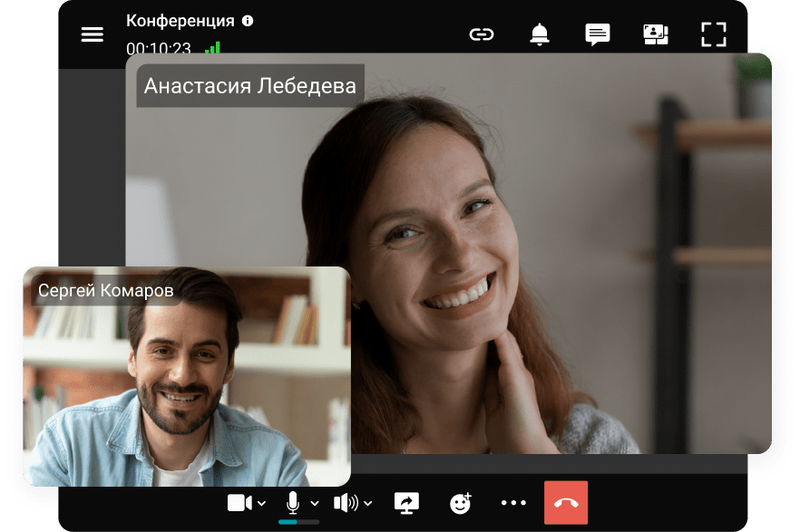This screenshot has height=532, width=800.
Task: Start screen sharing
Action: pyautogui.click(x=405, y=501)
